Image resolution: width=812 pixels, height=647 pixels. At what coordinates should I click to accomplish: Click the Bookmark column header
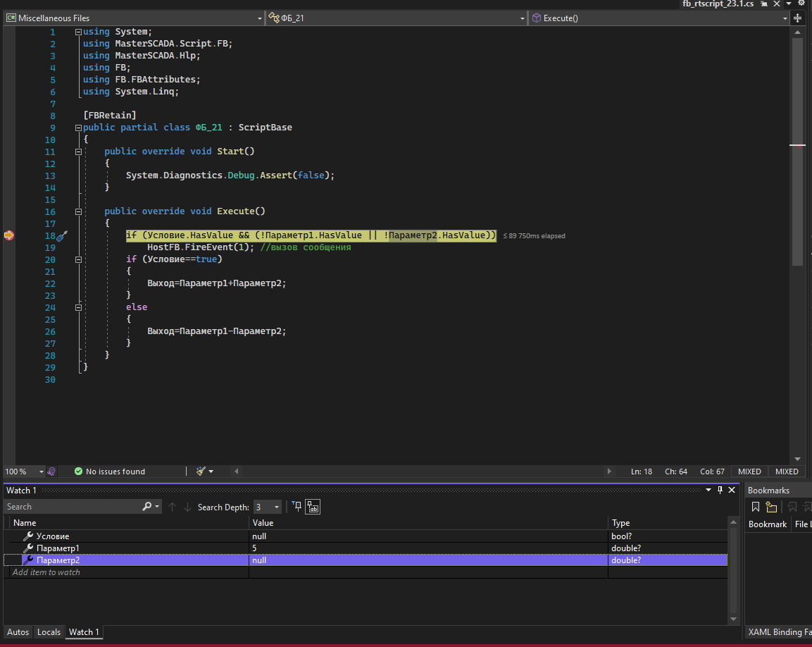tap(768, 524)
